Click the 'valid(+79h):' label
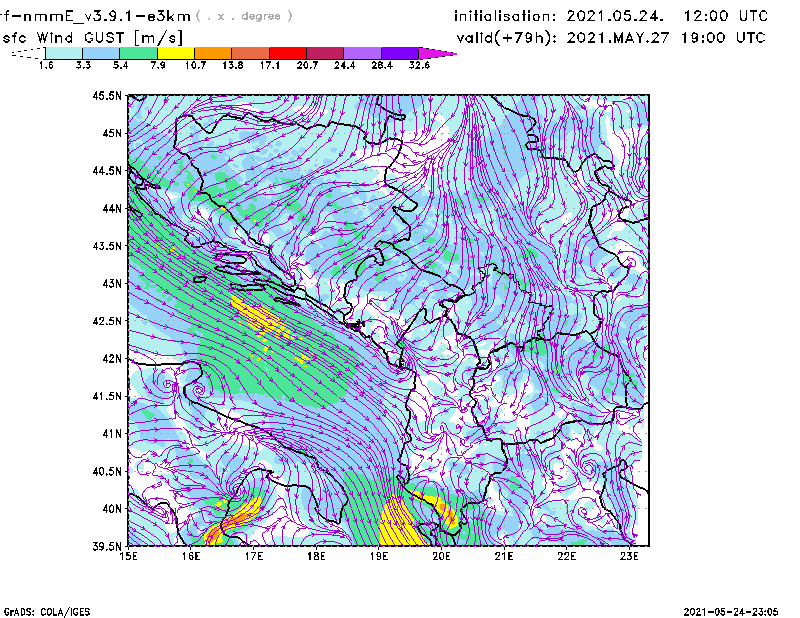800x618 pixels. [x=507, y=38]
